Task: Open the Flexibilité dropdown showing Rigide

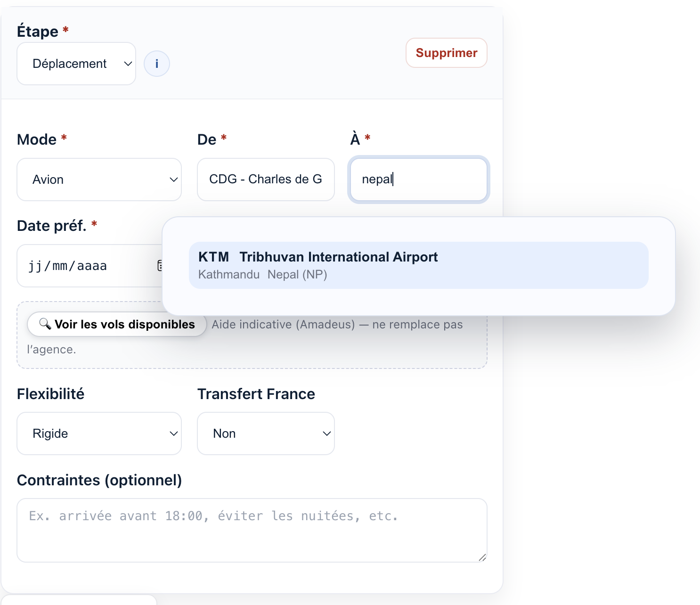Action: pyautogui.click(x=99, y=433)
